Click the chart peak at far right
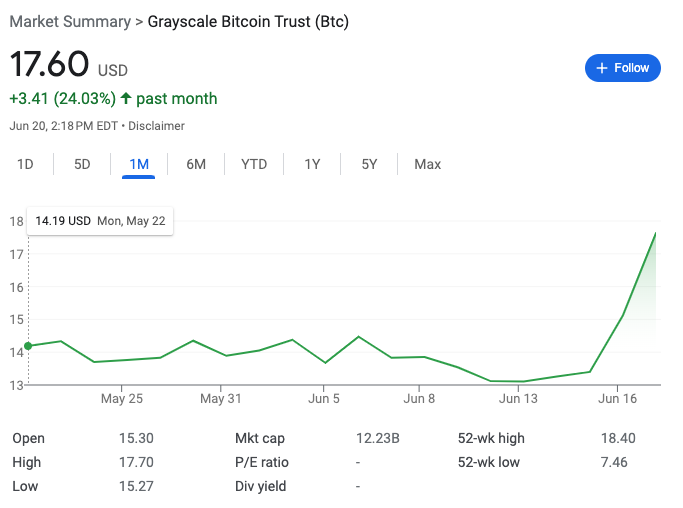This screenshot has width=683, height=508. (656, 233)
